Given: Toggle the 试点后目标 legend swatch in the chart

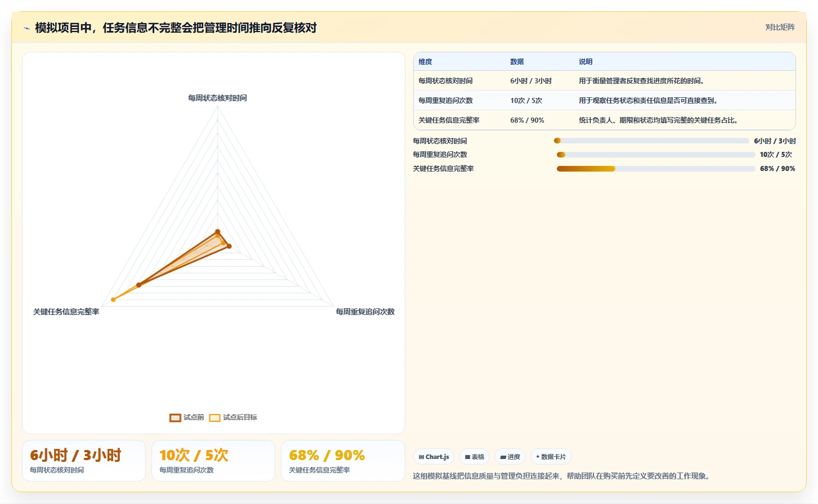Looking at the screenshot, I should point(214,417).
